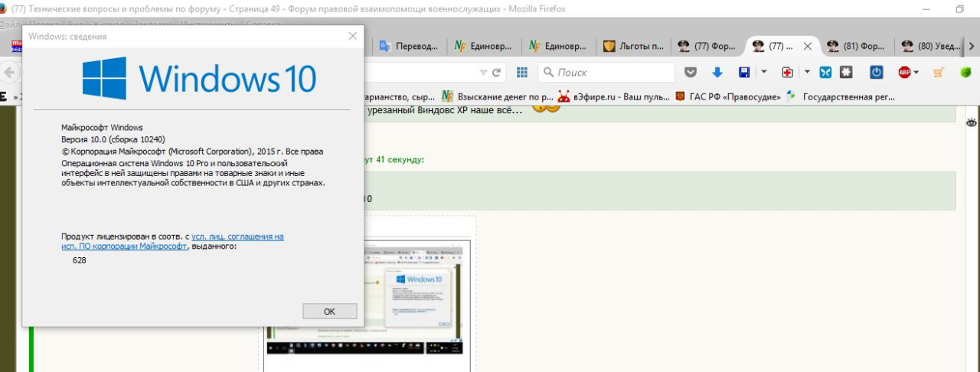The image size is (980, 372).
Task: Click the red cross first-aid toolbar icon
Action: (787, 72)
